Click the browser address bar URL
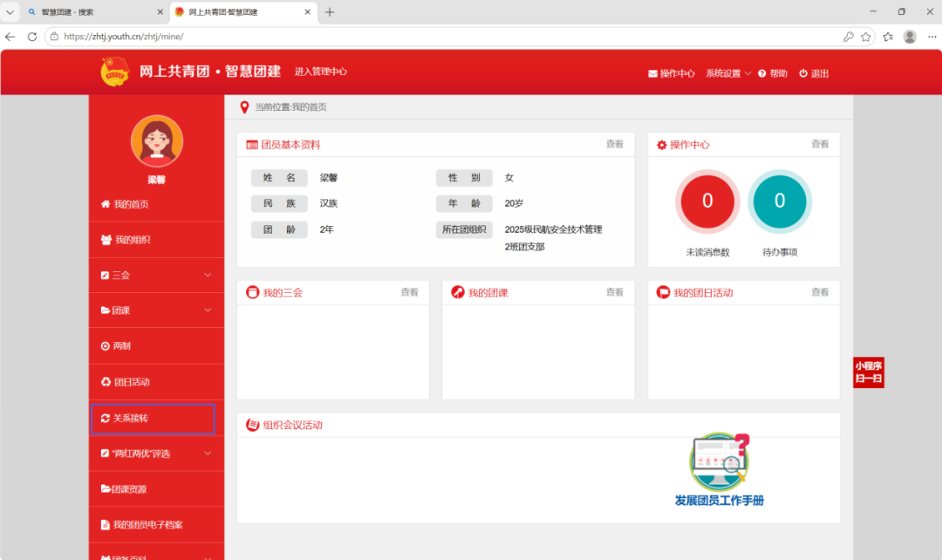 tap(124, 37)
